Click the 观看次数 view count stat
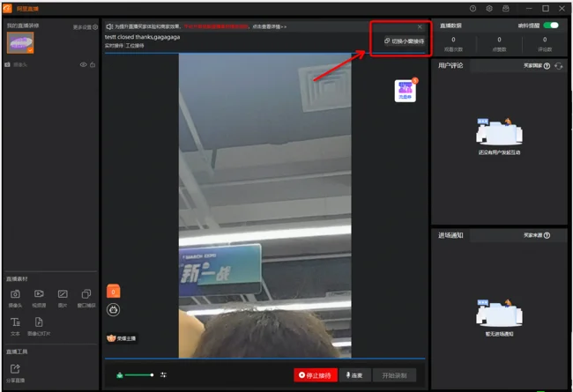 453,44
